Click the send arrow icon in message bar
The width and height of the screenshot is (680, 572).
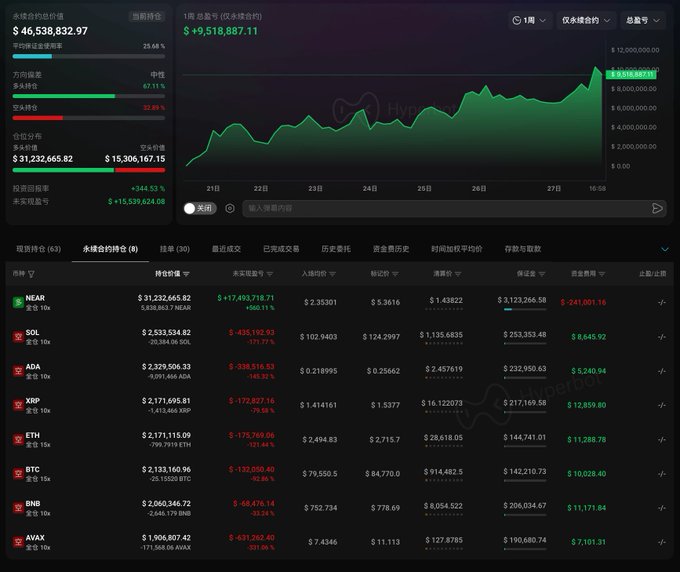pos(657,209)
